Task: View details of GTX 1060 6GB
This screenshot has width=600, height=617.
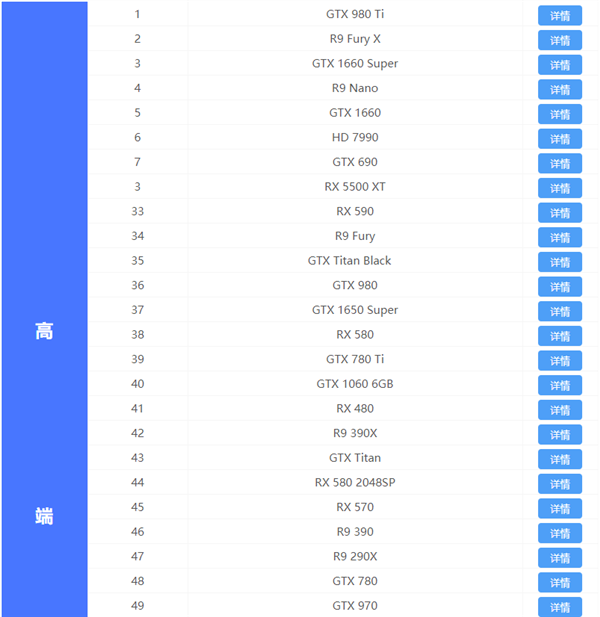Action: coord(560,385)
